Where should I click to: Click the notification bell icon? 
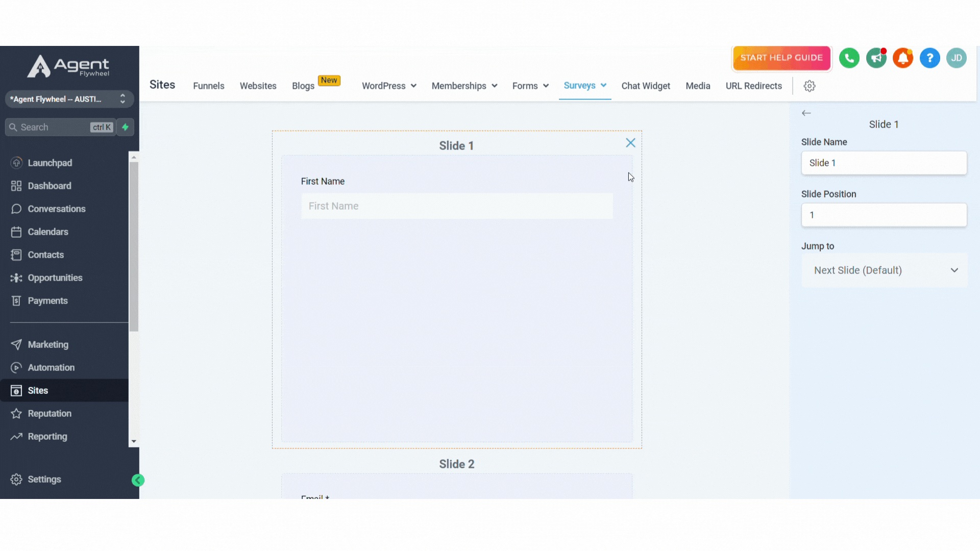click(x=903, y=58)
